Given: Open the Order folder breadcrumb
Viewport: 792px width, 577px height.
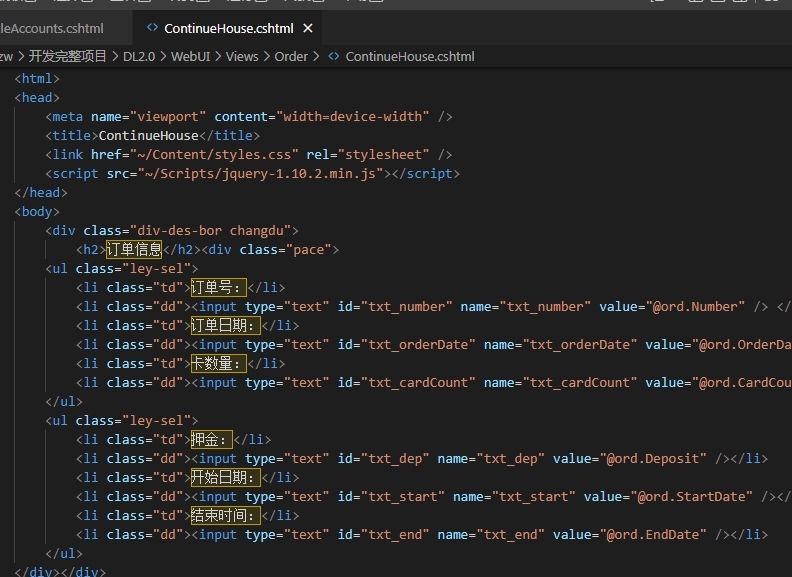Looking at the screenshot, I should tap(291, 57).
